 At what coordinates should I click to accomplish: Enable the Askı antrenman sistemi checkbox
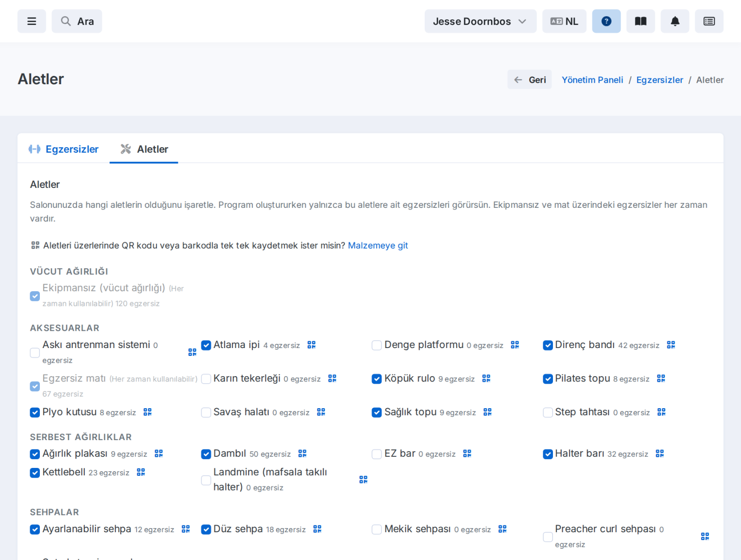[x=35, y=353]
